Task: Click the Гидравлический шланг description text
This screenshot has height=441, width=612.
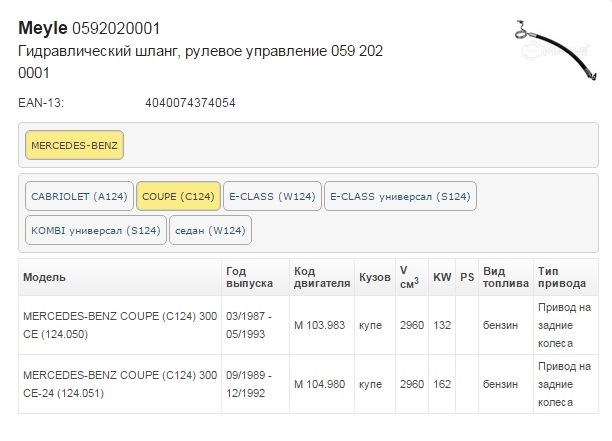Action: pos(200,62)
